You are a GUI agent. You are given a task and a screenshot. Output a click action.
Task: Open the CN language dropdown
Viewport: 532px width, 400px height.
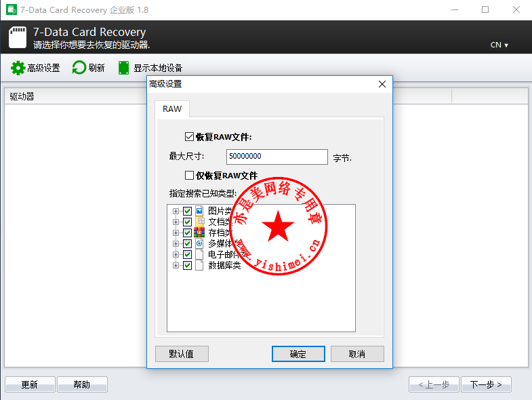point(499,45)
